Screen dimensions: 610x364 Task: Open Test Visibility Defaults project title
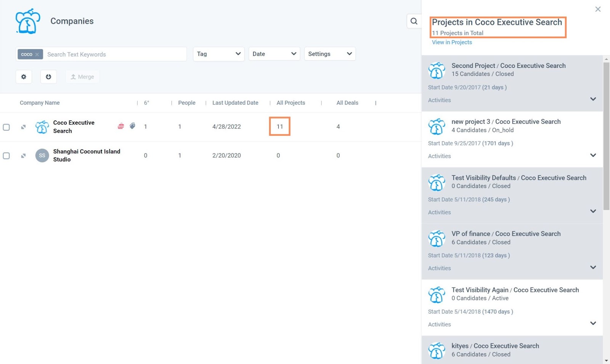[x=519, y=178]
